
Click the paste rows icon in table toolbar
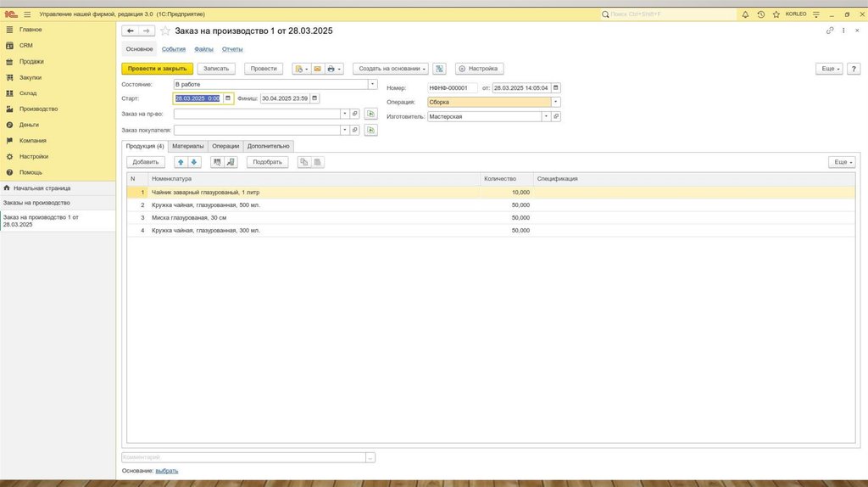[317, 162]
